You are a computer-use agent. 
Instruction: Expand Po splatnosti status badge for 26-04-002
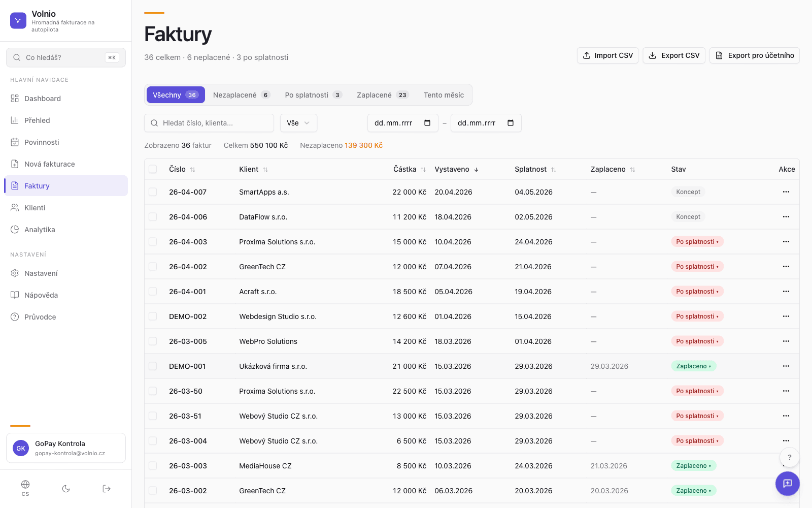(x=697, y=267)
